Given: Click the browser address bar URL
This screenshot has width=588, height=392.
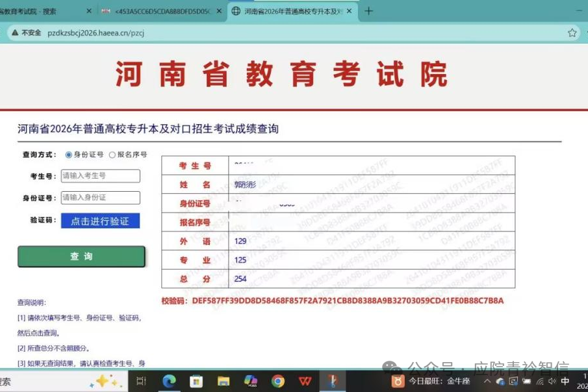Looking at the screenshot, I should 96,33.
